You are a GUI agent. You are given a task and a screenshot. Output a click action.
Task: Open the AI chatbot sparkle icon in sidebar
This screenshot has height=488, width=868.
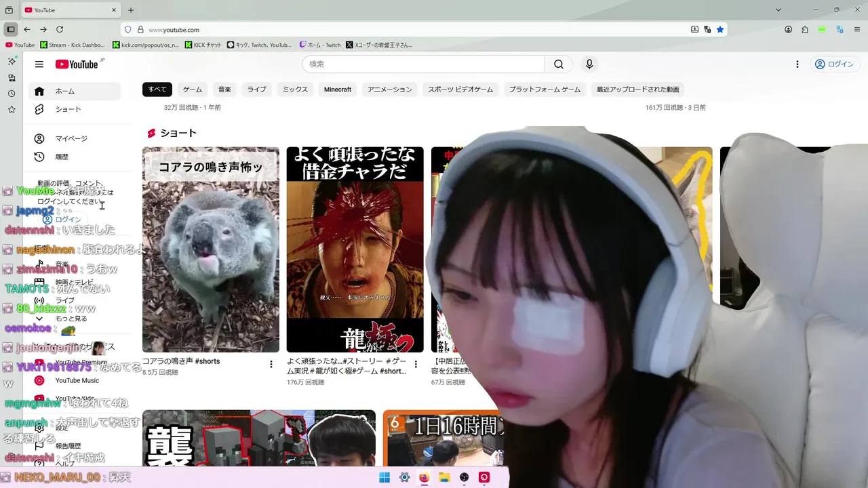pos(12,62)
